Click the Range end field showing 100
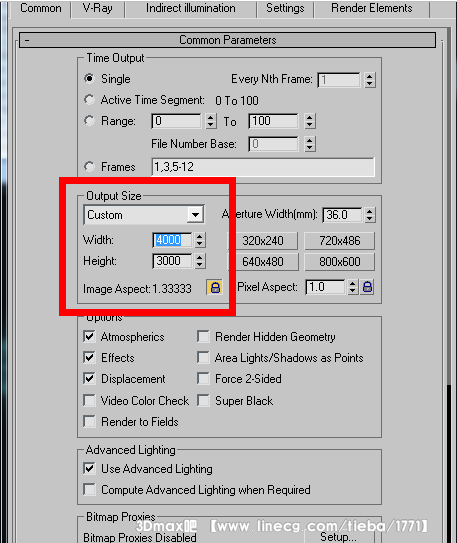457x543 pixels. tap(273, 121)
